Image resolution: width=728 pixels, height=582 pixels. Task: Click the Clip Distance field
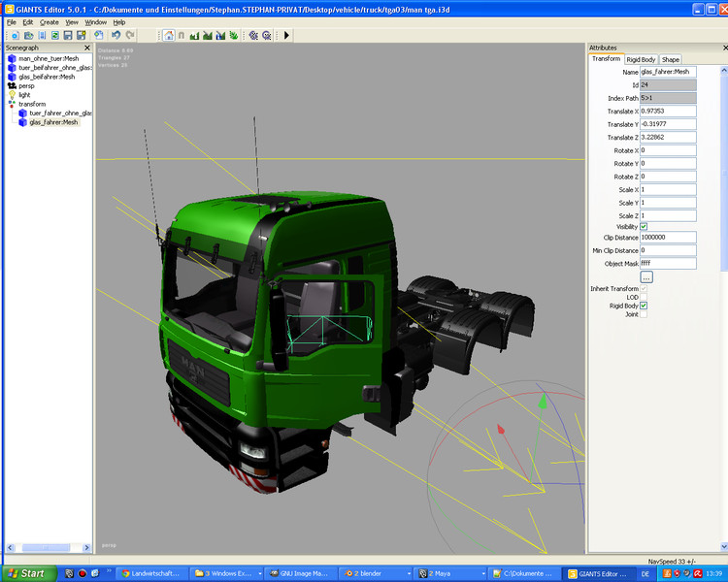point(668,237)
